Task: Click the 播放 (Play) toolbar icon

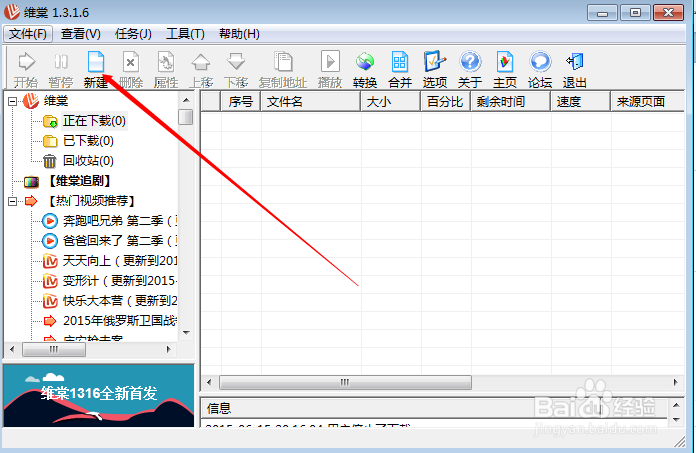Action: coord(330,70)
